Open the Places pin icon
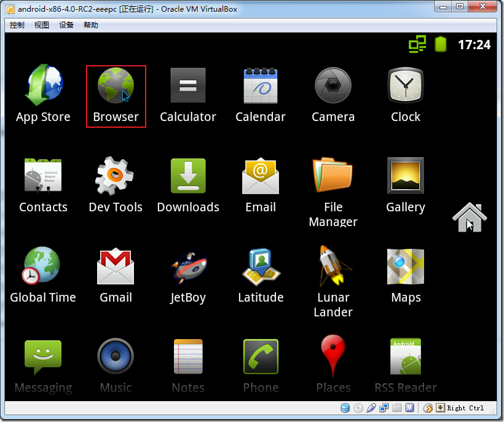 333,356
